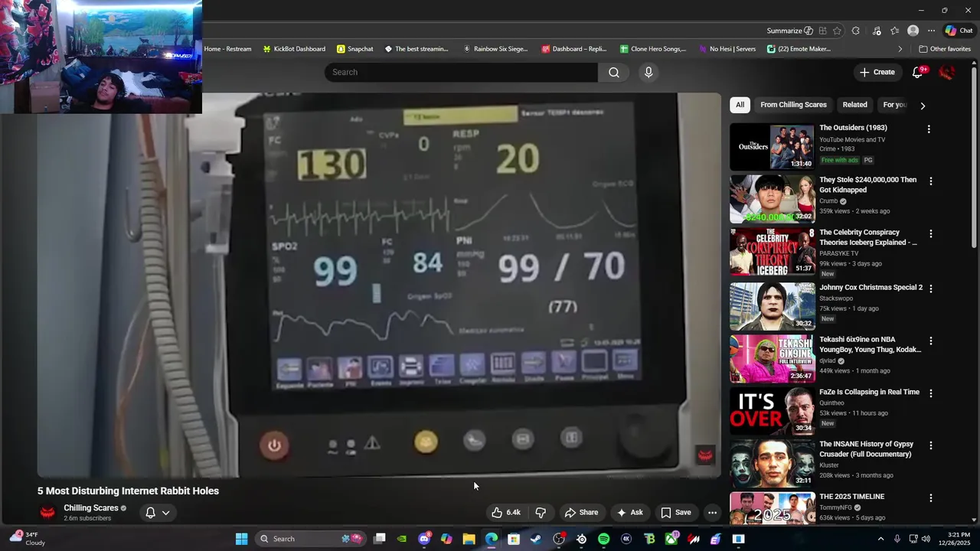Click the Chilling Scares watermark in video corner
980x551 pixels.
[x=705, y=455]
